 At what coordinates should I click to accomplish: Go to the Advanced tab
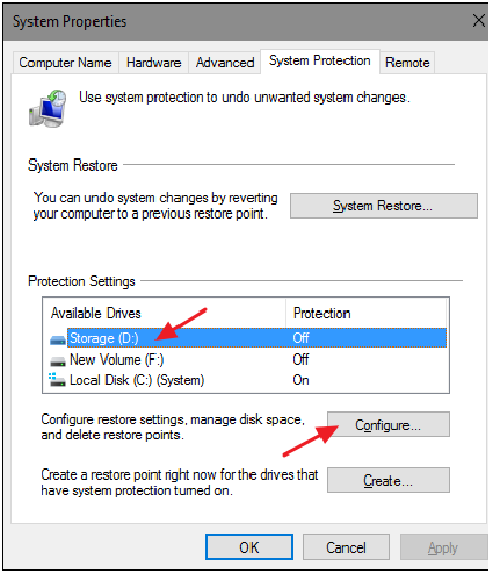coord(225,62)
